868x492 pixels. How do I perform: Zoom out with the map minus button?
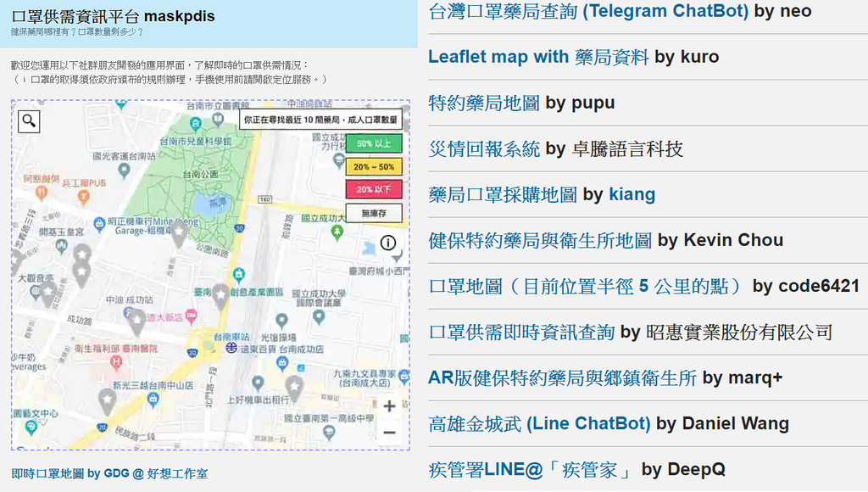(x=389, y=433)
